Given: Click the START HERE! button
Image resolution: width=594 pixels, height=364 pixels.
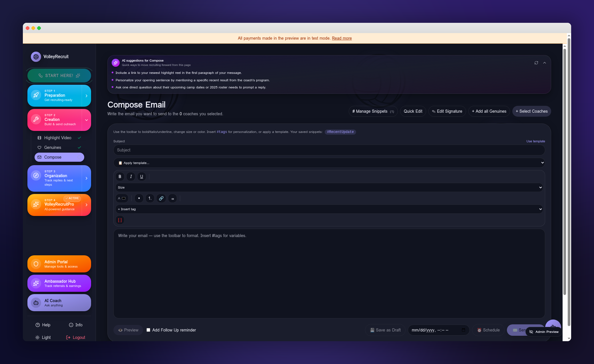Looking at the screenshot, I should tap(59, 76).
